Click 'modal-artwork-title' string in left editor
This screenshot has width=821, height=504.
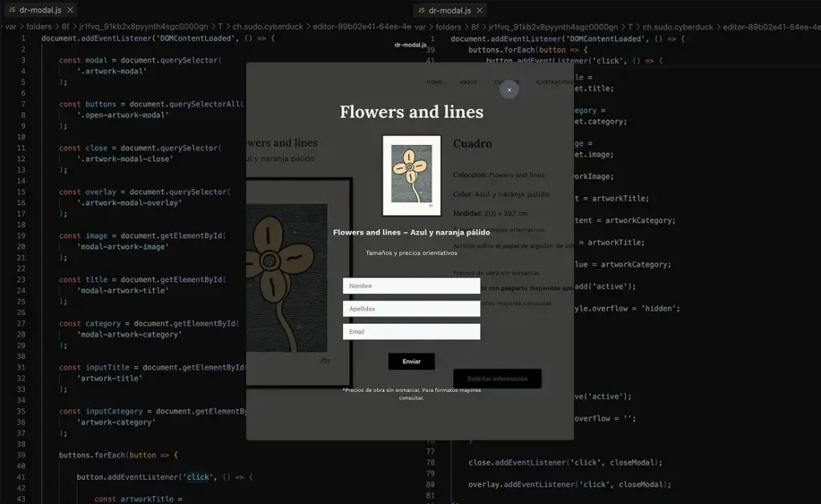point(123,291)
